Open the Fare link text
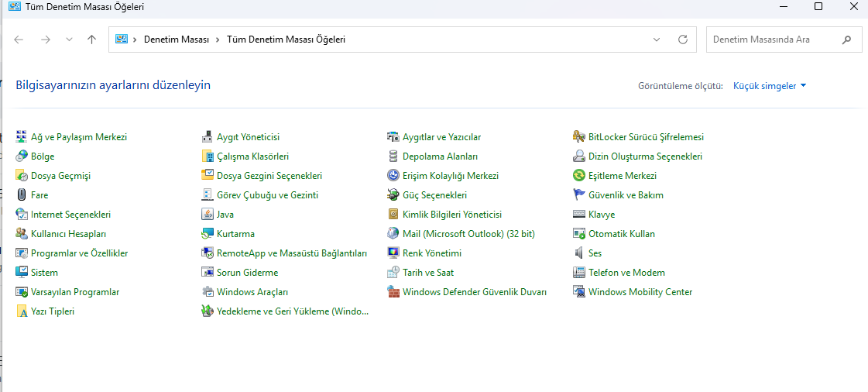 (x=39, y=195)
